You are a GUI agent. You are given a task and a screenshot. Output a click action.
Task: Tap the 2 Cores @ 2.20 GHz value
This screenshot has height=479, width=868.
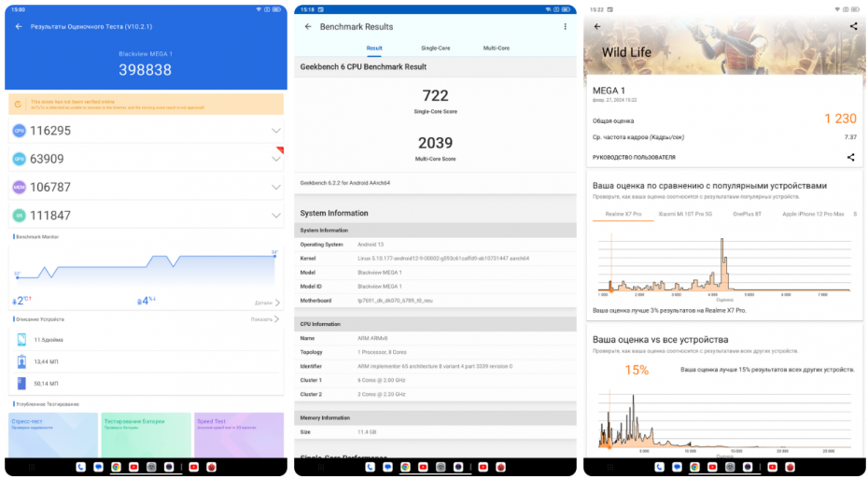pyautogui.click(x=382, y=394)
